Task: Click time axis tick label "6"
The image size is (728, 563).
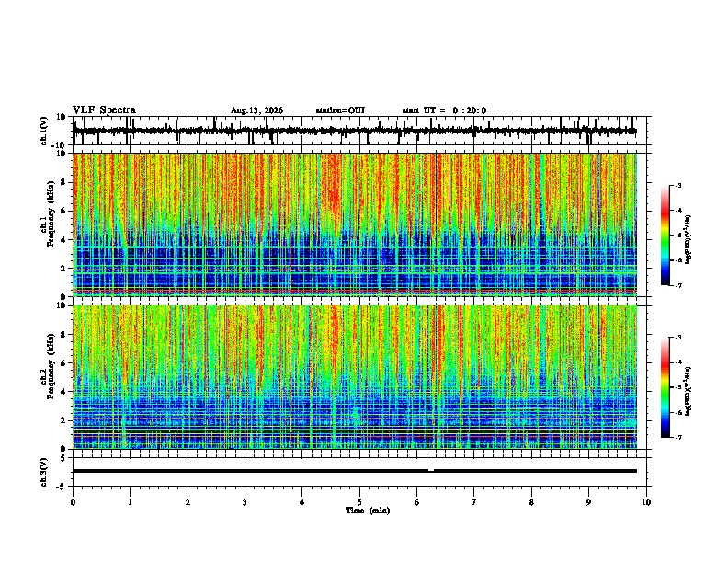Action: pos(417,502)
